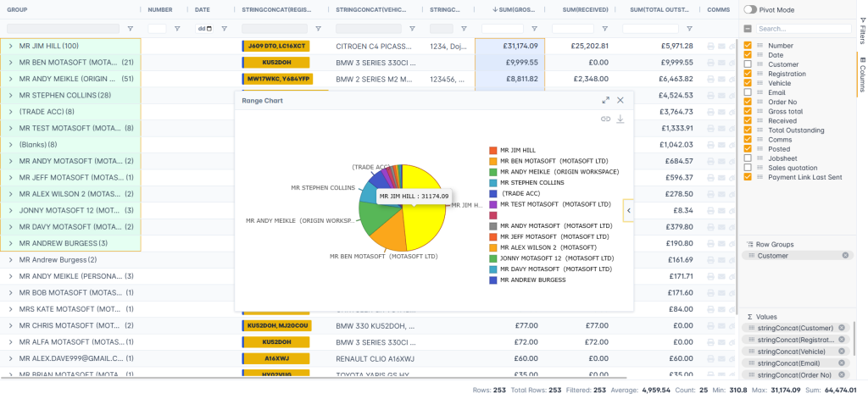Expand MR CHRIS MOTASOFT group row
Viewport: 868px width, 399px height.
10,325
